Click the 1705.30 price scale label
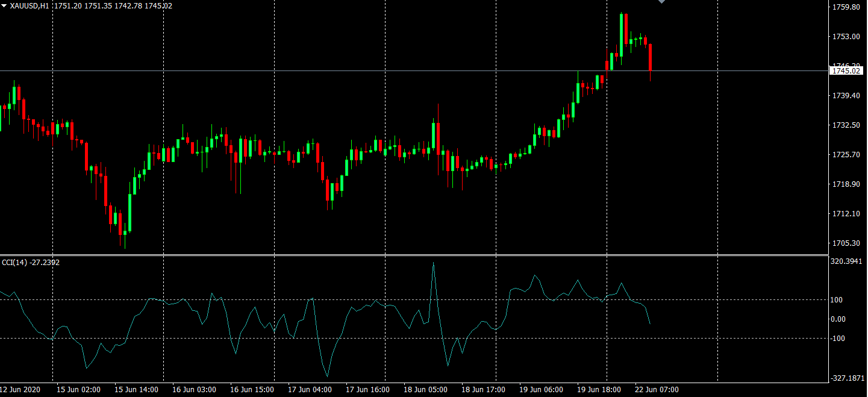This screenshot has width=868, height=397. point(845,243)
